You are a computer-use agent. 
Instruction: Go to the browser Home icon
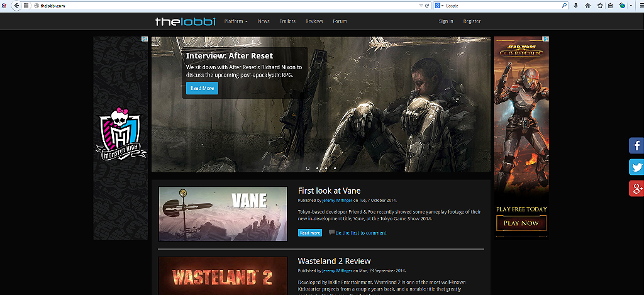[x=588, y=6]
